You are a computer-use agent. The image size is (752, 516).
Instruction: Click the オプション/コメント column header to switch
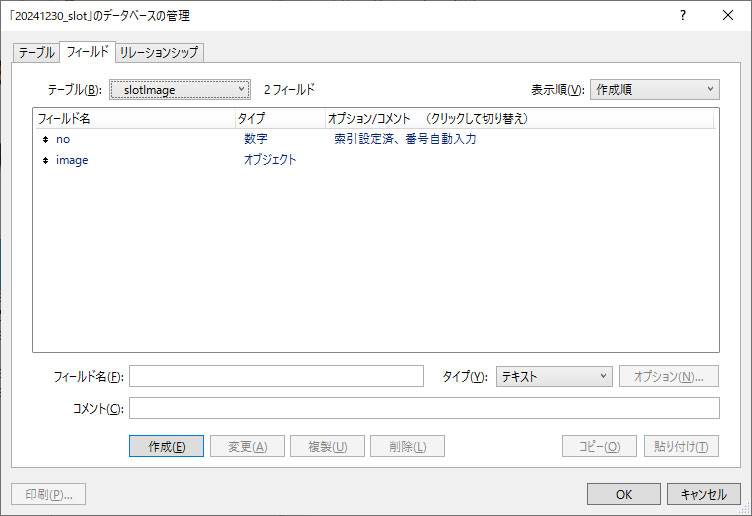click(519, 118)
